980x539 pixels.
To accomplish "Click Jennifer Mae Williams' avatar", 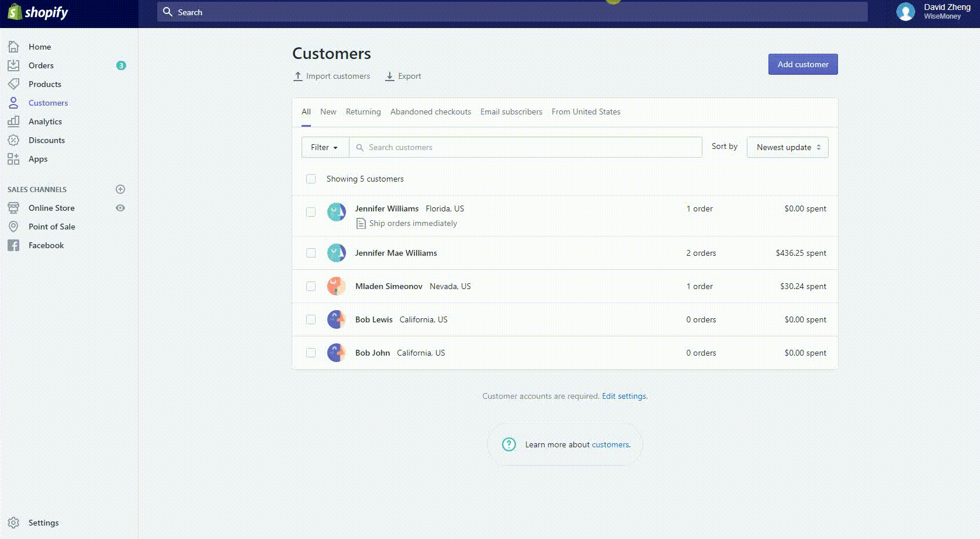I will tap(336, 253).
